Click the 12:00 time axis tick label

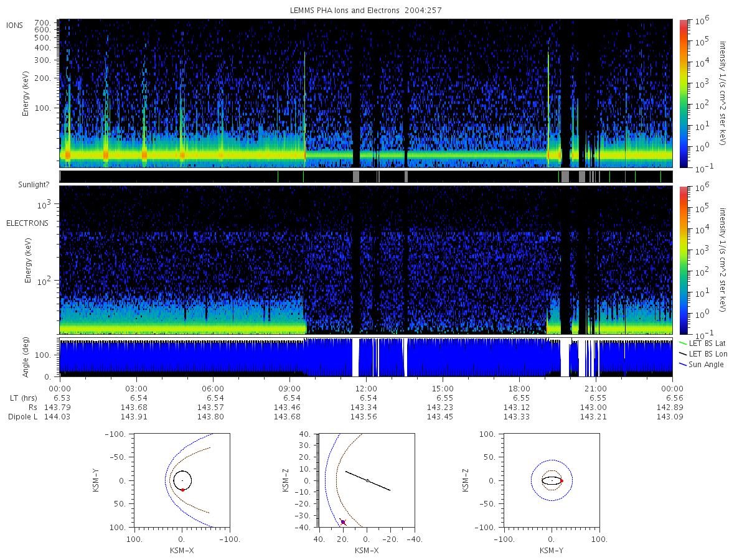coord(366,388)
